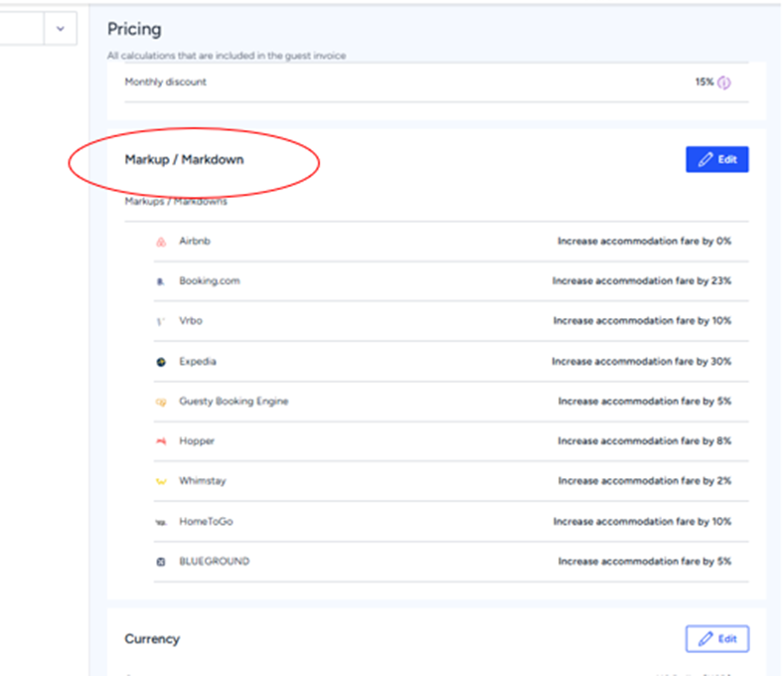
Task: Click the BLUEGROUND logo icon
Action: tap(161, 562)
